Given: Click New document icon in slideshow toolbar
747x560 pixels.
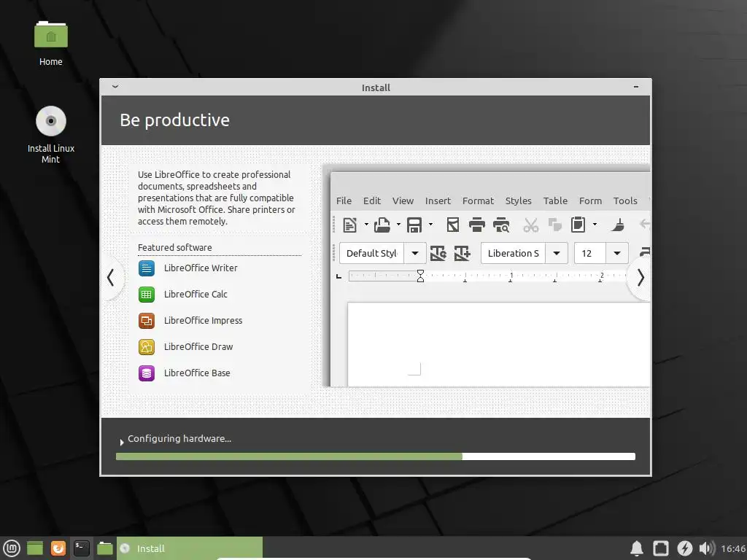Looking at the screenshot, I should click(x=349, y=225).
